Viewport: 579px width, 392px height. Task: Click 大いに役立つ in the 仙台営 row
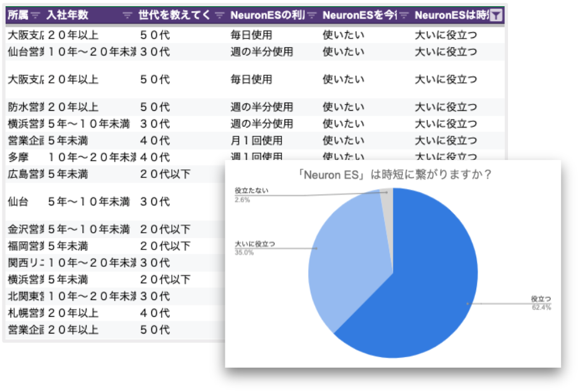pyautogui.click(x=446, y=52)
